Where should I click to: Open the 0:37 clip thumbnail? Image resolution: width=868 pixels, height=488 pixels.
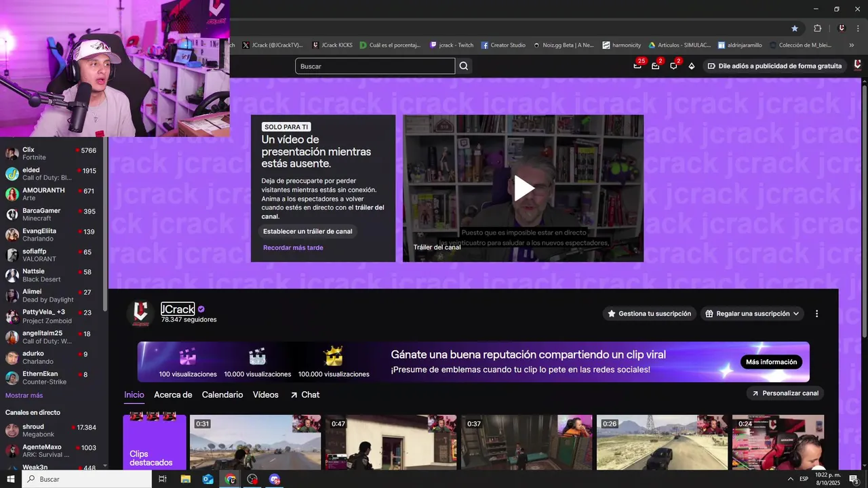click(527, 442)
